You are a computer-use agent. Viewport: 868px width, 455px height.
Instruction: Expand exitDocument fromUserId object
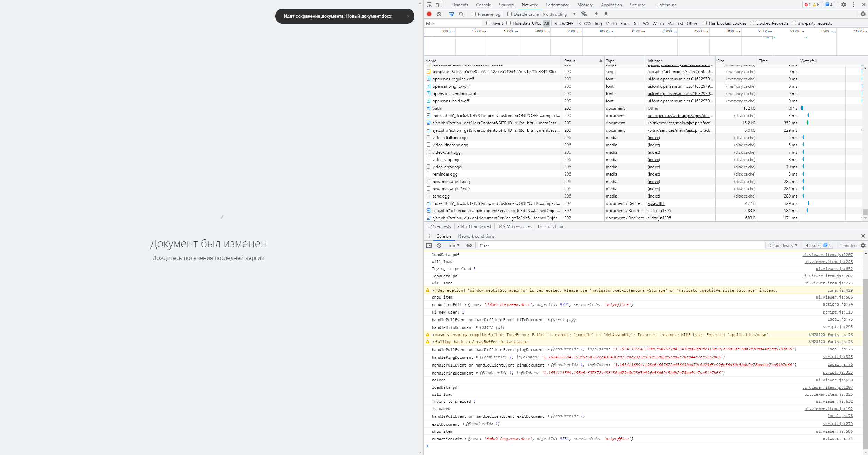463,424
